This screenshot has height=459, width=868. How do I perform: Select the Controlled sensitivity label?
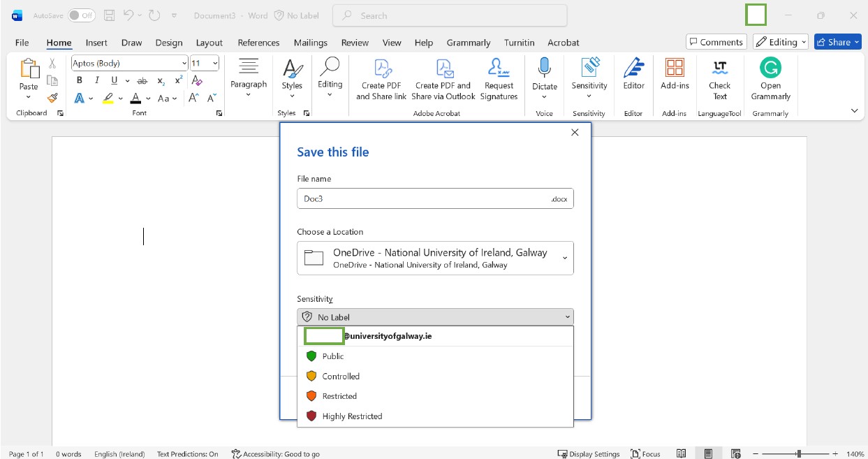click(x=435, y=377)
